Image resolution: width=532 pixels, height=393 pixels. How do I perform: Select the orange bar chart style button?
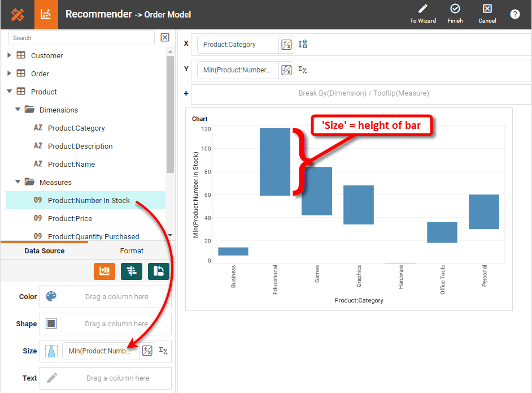coord(104,271)
